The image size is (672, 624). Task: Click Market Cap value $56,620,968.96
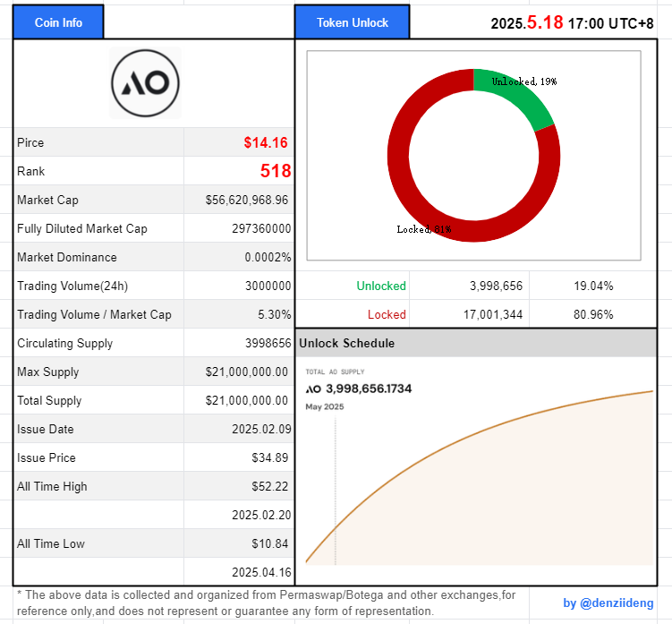(247, 200)
